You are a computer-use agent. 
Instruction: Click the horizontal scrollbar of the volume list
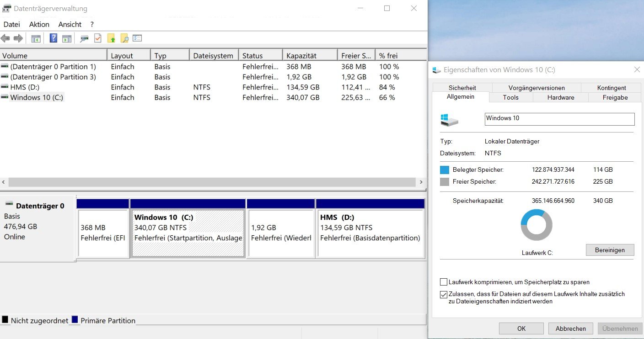(x=213, y=182)
